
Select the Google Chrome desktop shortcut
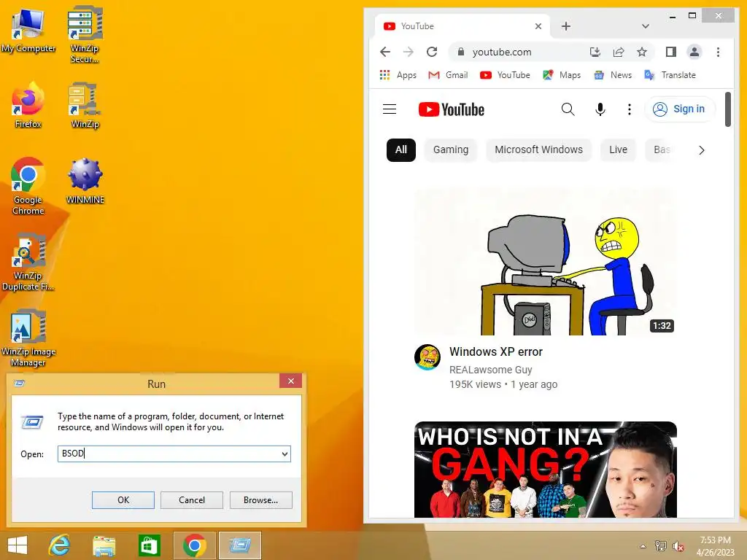pos(28,186)
